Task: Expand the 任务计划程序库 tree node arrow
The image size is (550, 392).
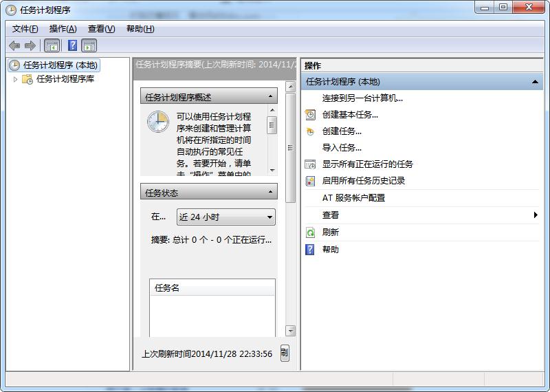Action: [x=15, y=79]
